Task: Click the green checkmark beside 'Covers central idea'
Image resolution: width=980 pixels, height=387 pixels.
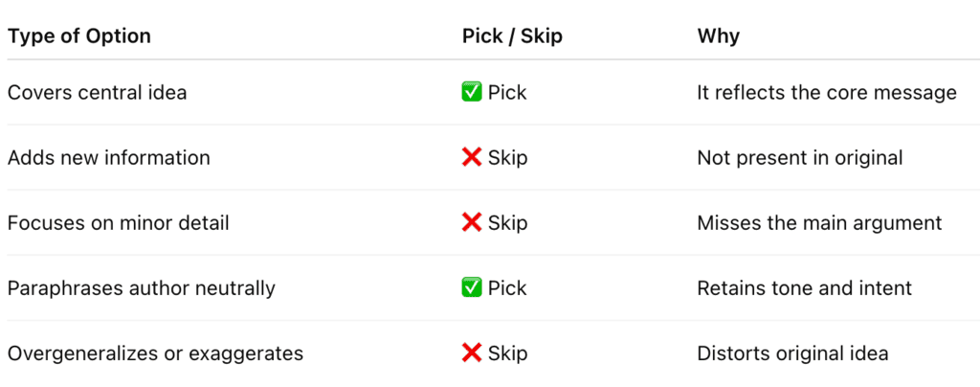Action: (472, 93)
